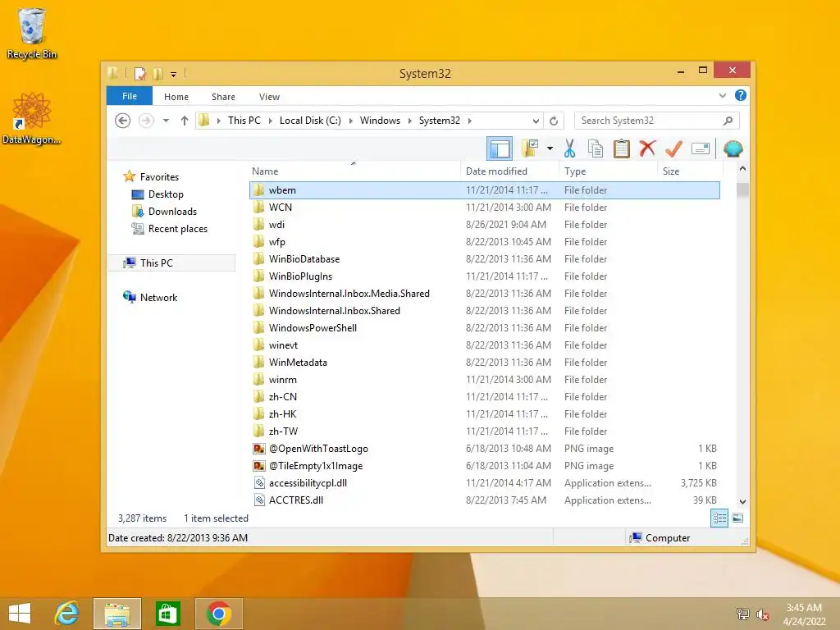The height and width of the screenshot is (630, 840).
Task: Click the Back navigation arrow
Action: point(123,121)
